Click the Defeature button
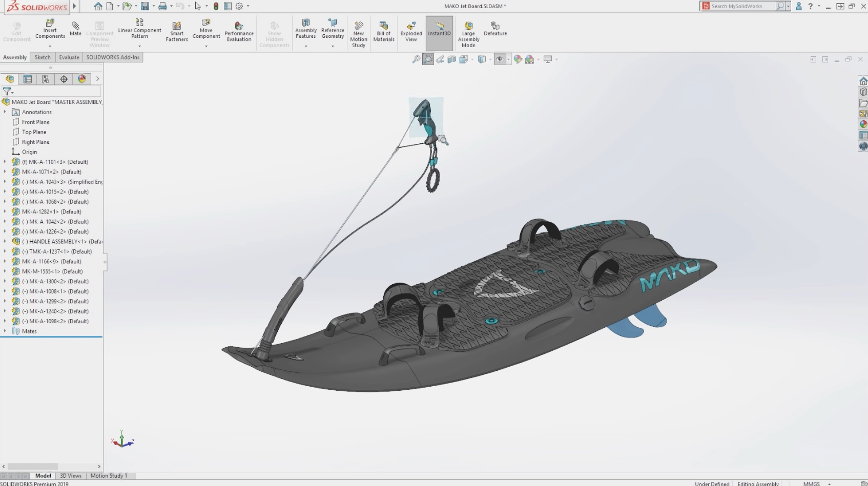Viewport: 868px width, 486px height. (x=494, y=31)
